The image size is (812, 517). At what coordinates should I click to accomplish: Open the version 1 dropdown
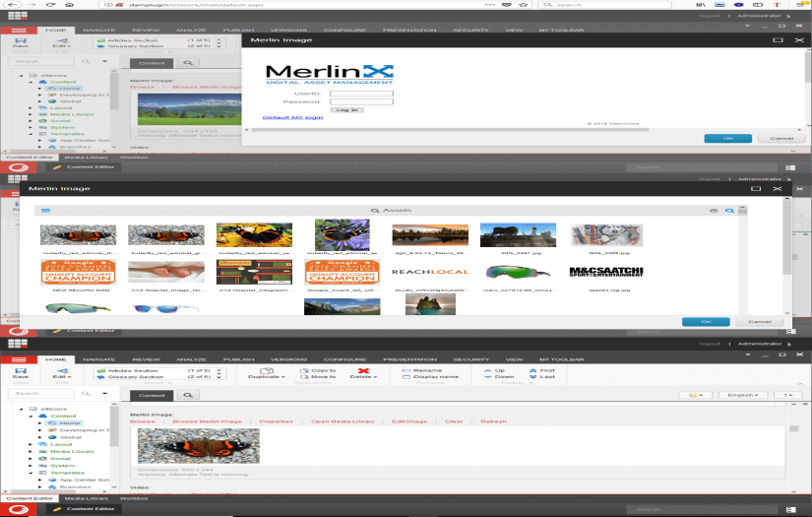pyautogui.click(x=787, y=395)
